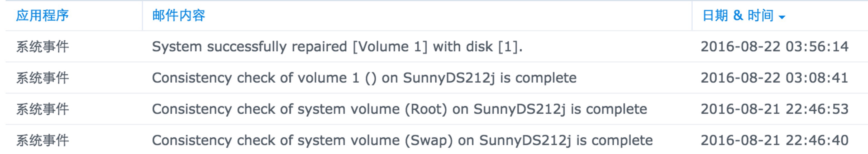The image size is (868, 154).
Task: Click 系统事件 in the last row
Action: [x=42, y=141]
